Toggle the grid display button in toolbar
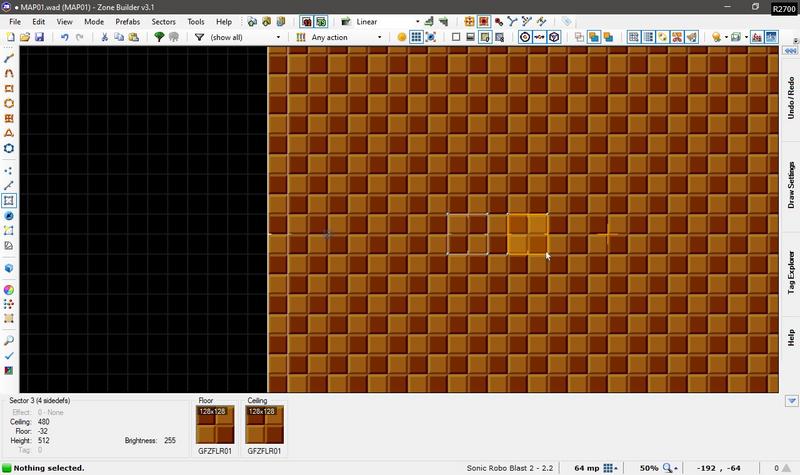The height and width of the screenshot is (475, 800). click(417, 37)
